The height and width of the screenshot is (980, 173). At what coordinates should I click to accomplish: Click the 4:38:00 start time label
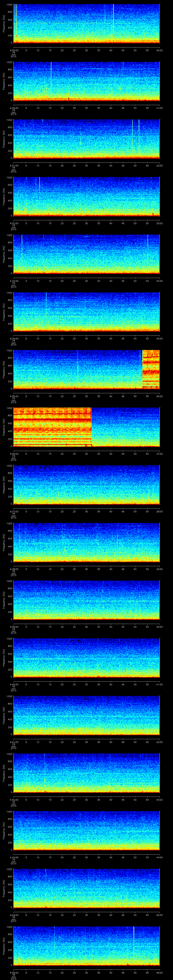[x=14, y=569]
